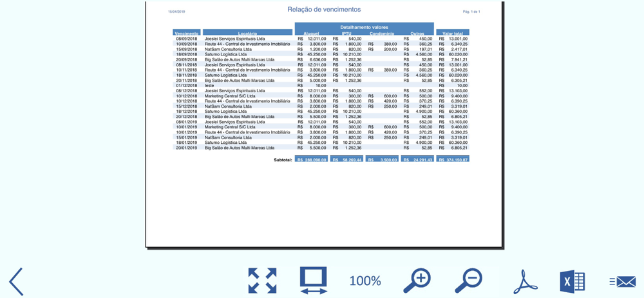The image size is (644, 298).
Task: Click the due date 08/09/2018
Action: tap(187, 39)
